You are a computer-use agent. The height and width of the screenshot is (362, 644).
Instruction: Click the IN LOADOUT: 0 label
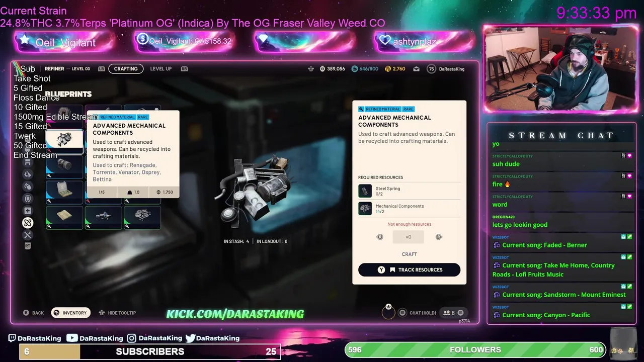click(272, 241)
